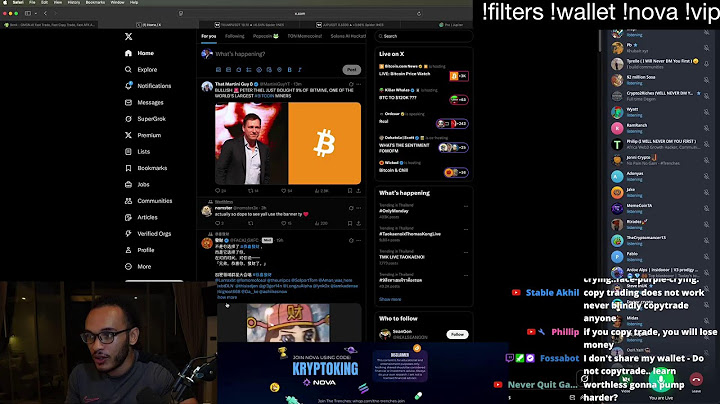Screen dimensions: 720x404
Task: Toggle mute for Pablo listener
Action: click(706, 257)
